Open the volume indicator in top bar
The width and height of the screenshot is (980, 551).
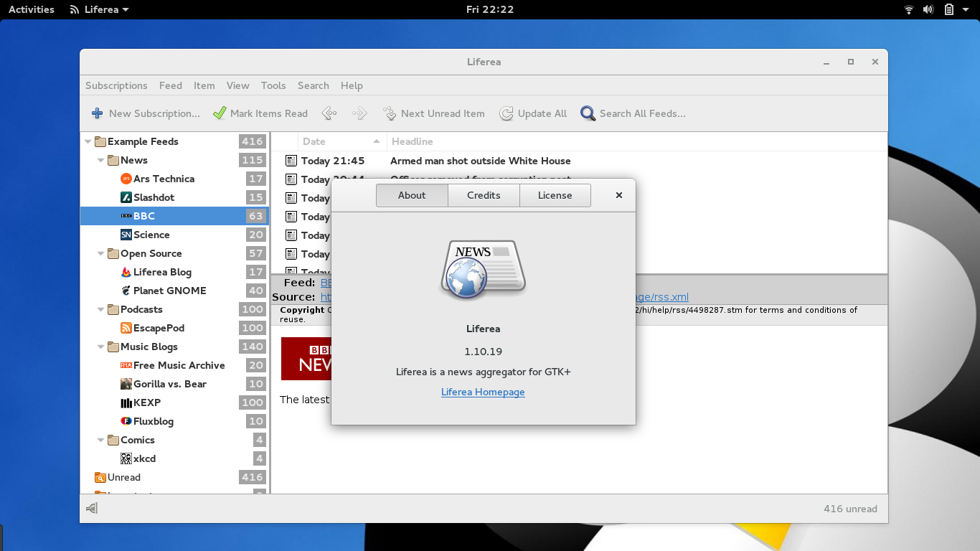[x=928, y=9]
